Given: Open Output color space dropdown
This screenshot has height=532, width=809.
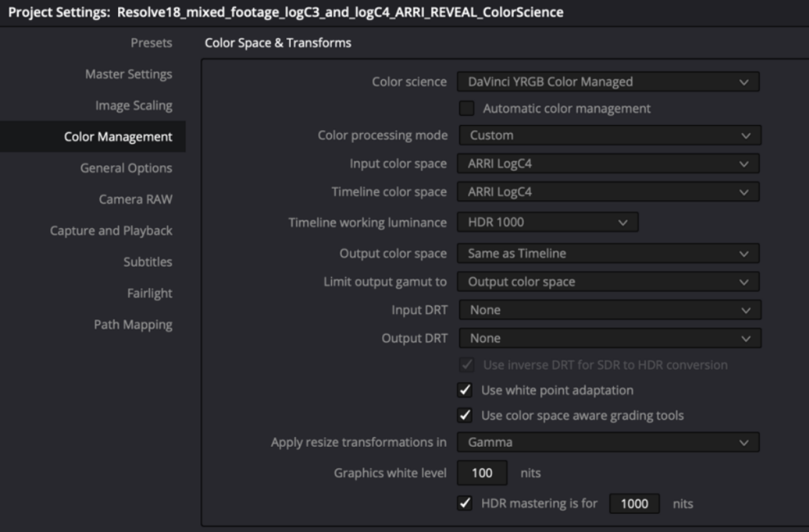Looking at the screenshot, I should tap(608, 253).
